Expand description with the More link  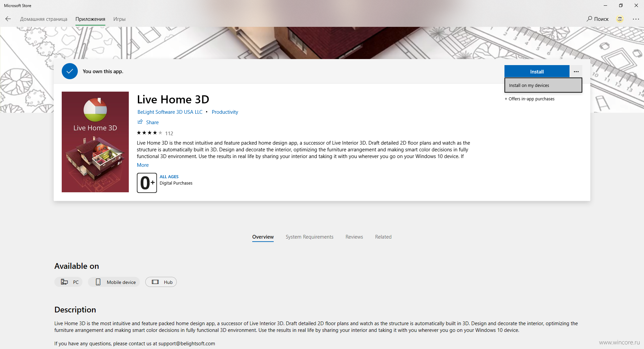click(143, 165)
